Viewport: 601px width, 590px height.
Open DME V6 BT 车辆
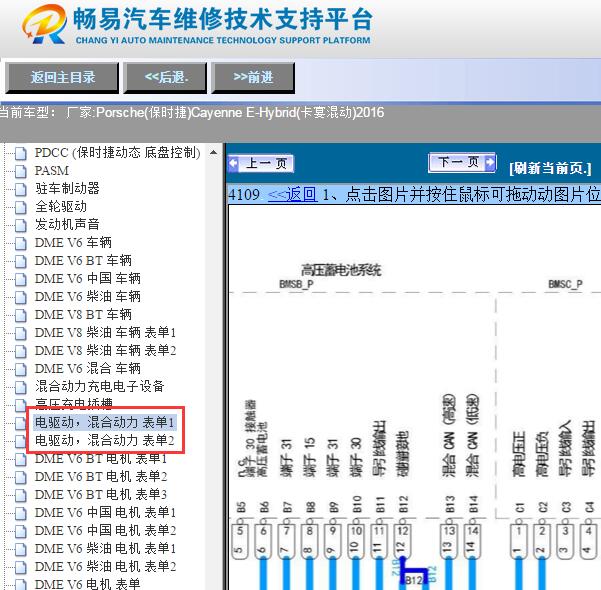(x=83, y=260)
